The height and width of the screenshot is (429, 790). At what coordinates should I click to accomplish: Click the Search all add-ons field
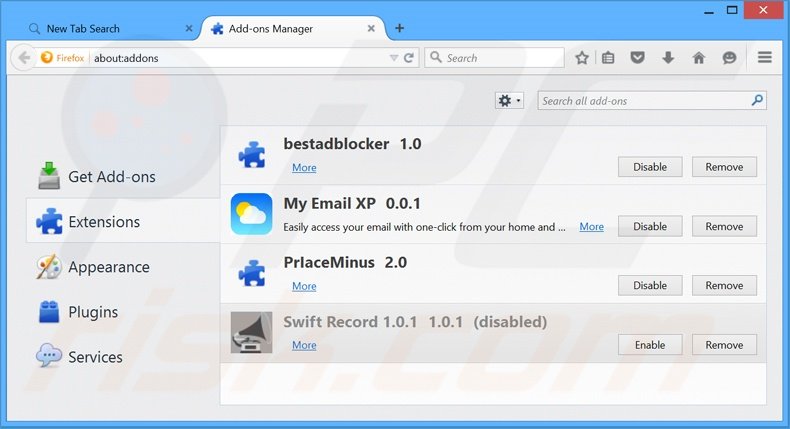click(643, 101)
